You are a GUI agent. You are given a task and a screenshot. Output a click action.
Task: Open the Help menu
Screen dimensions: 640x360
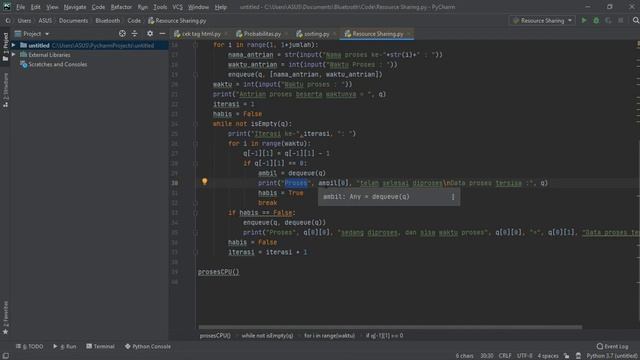[220, 7]
